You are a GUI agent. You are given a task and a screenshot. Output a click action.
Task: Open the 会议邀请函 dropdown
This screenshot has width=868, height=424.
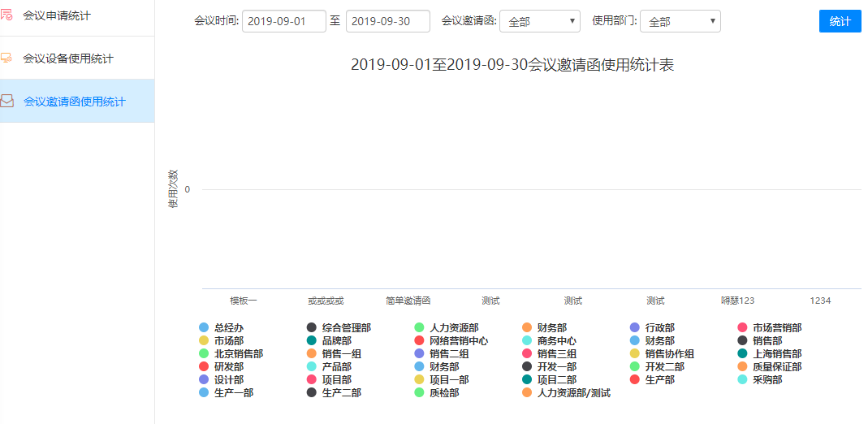pyautogui.click(x=539, y=22)
